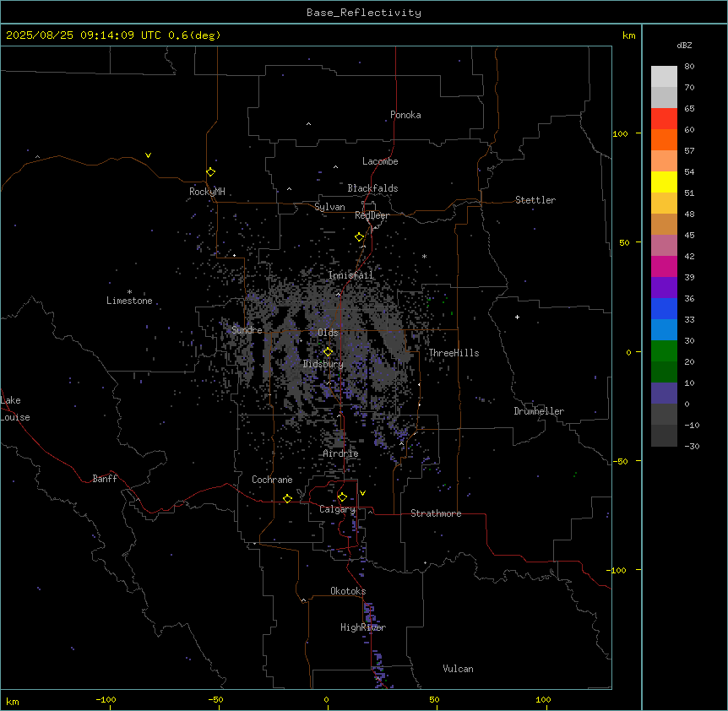Viewport: 728px width, 711px height.
Task: Select the purple 39 dBZ legend swatch
Action: pyautogui.click(x=664, y=287)
